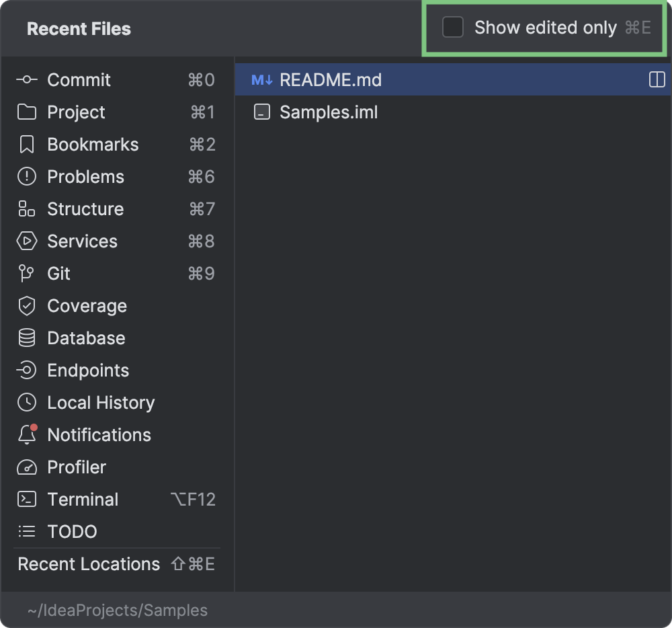Open the Notifications bell icon
Screen dimensions: 672x628
27,435
